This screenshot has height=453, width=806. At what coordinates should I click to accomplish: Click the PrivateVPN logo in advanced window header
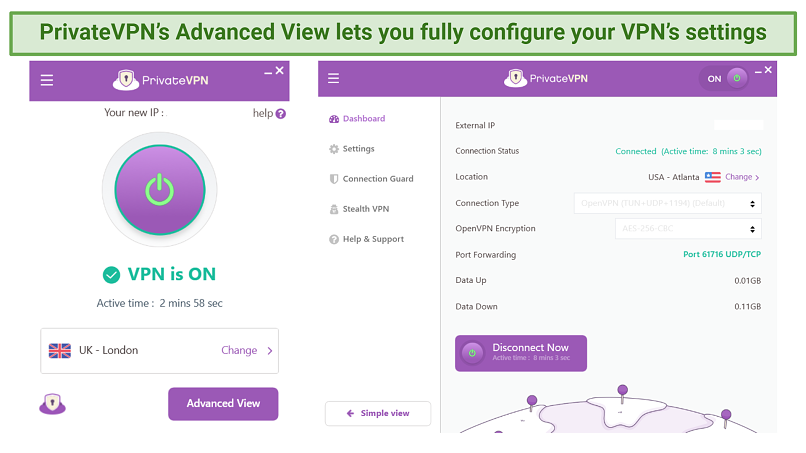[x=545, y=78]
